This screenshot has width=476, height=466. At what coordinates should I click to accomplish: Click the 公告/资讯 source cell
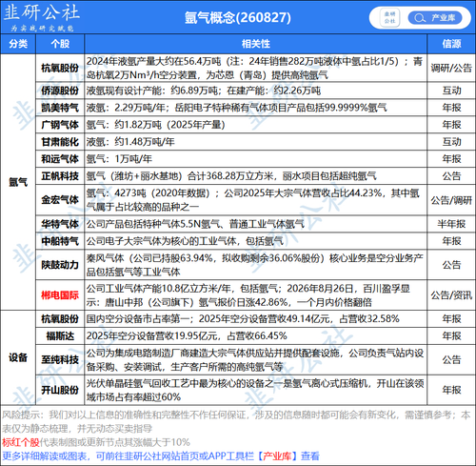[x=451, y=295]
